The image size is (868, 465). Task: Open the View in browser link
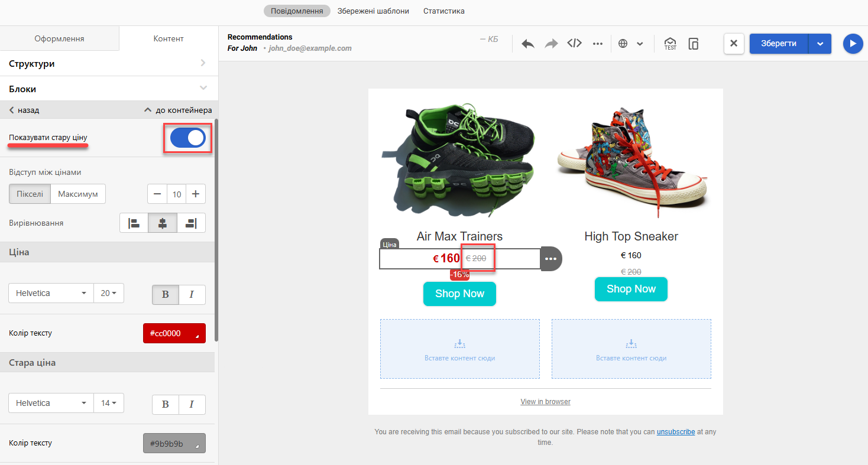pos(545,402)
